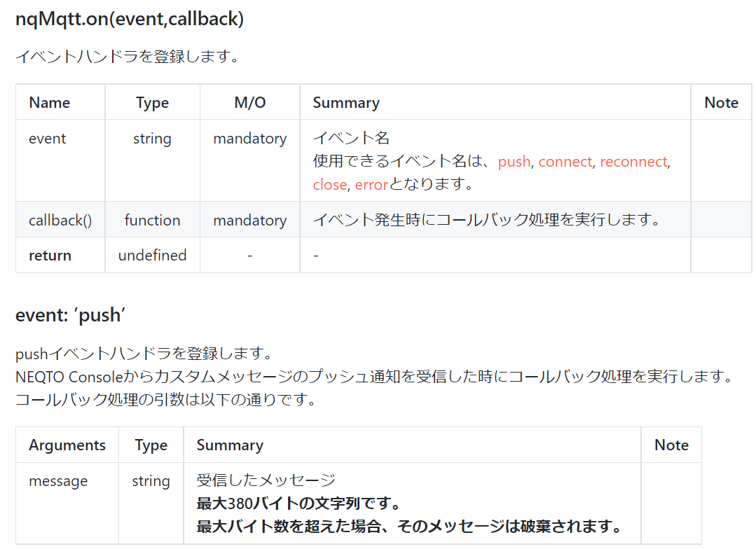Viewport: 756px width, 549px height.
Task: Click the M/O column header
Action: [249, 102]
